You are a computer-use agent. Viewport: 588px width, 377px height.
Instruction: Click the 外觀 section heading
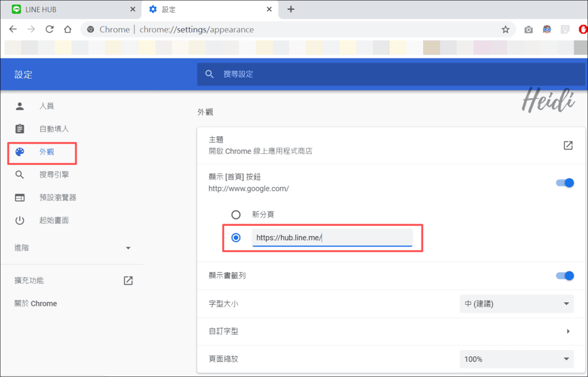tap(205, 112)
